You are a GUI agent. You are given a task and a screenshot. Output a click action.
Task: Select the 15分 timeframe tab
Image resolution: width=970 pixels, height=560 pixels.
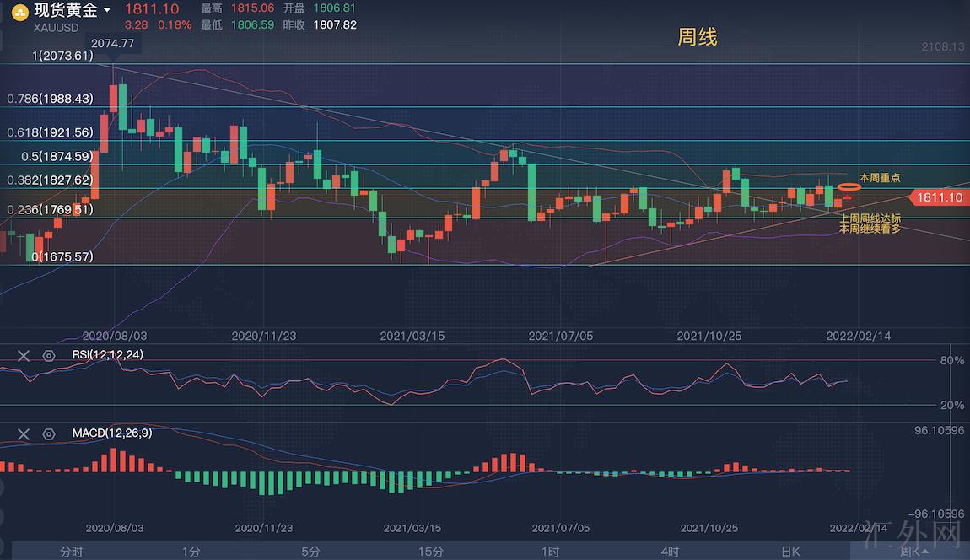[x=431, y=552]
